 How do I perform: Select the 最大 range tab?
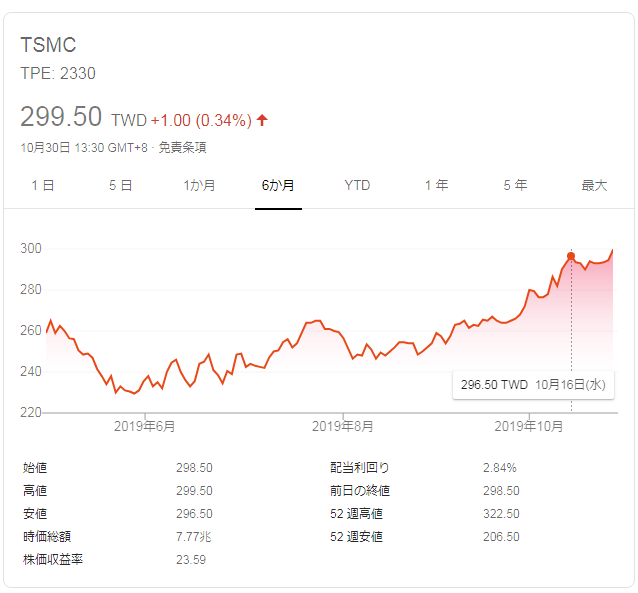pos(594,185)
